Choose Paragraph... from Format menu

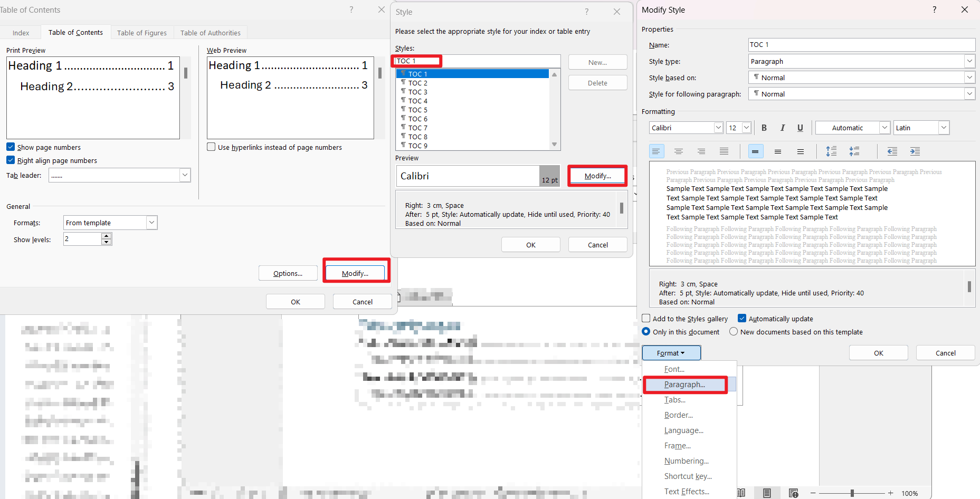[x=684, y=385]
